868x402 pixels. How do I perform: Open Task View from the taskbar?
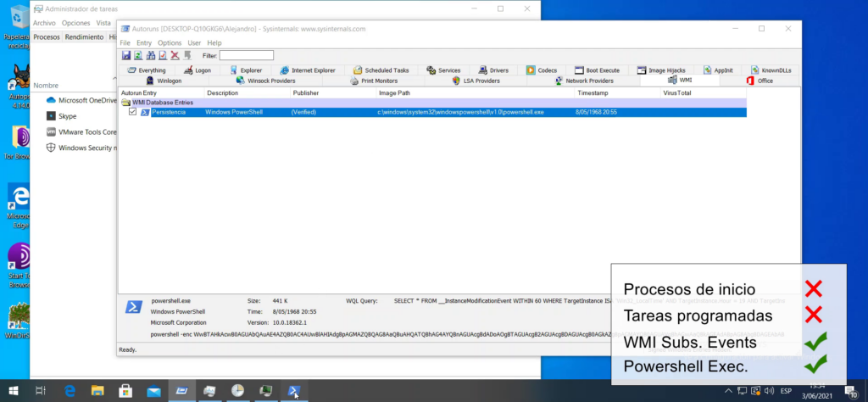(x=41, y=391)
